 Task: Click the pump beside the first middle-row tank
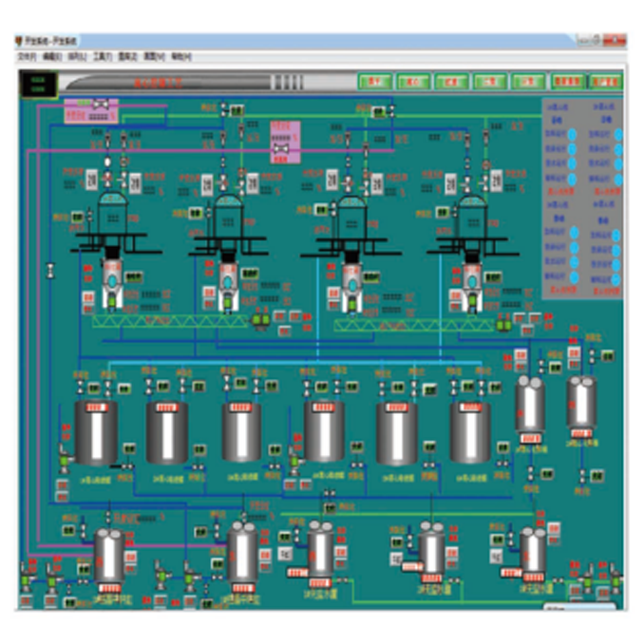click(65, 459)
